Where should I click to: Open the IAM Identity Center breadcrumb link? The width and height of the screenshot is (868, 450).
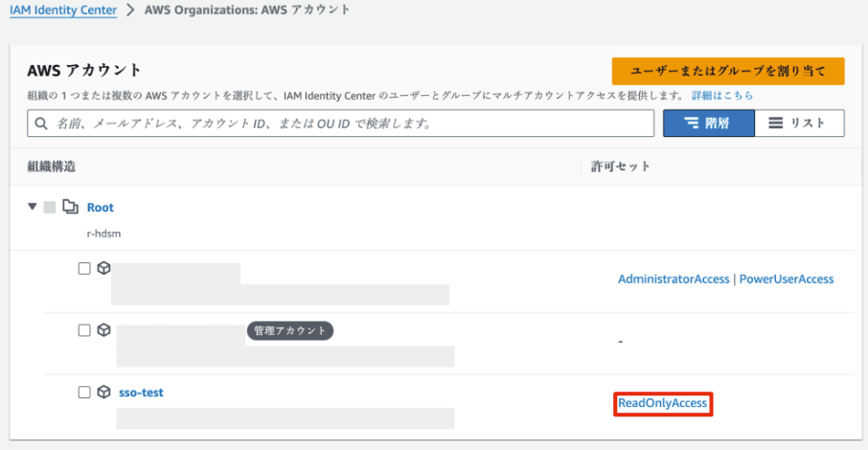click(63, 10)
